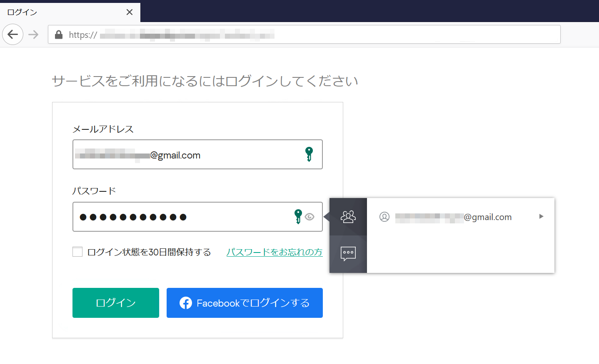Show password with the eye icon

309,217
